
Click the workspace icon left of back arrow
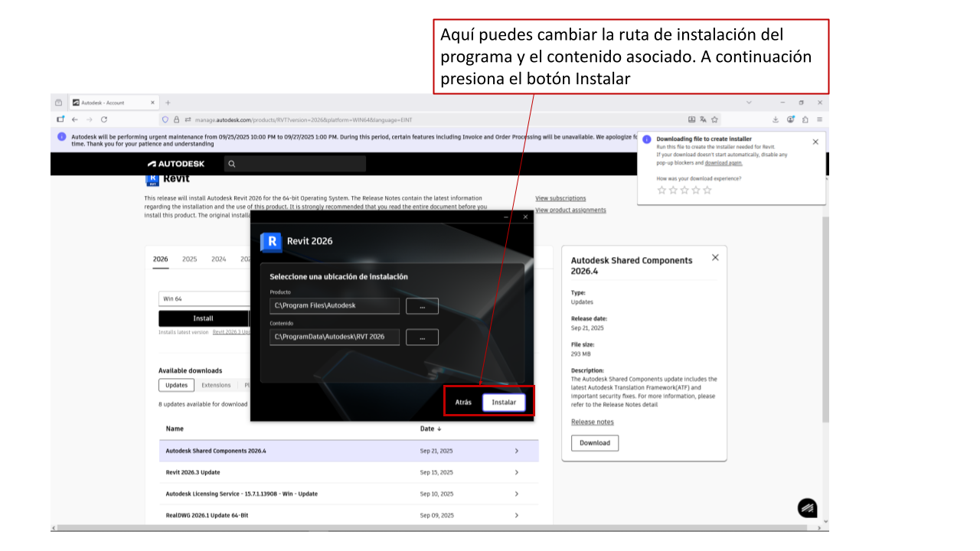(60, 119)
